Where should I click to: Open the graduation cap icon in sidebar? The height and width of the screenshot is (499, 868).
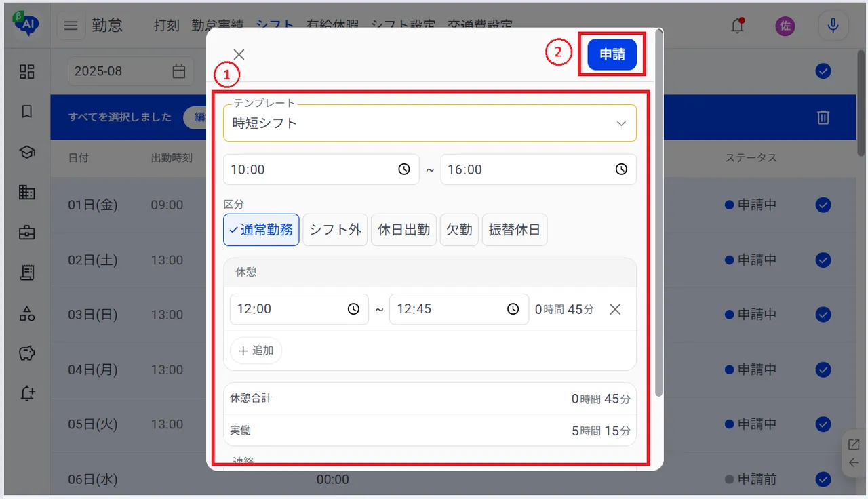pos(27,153)
